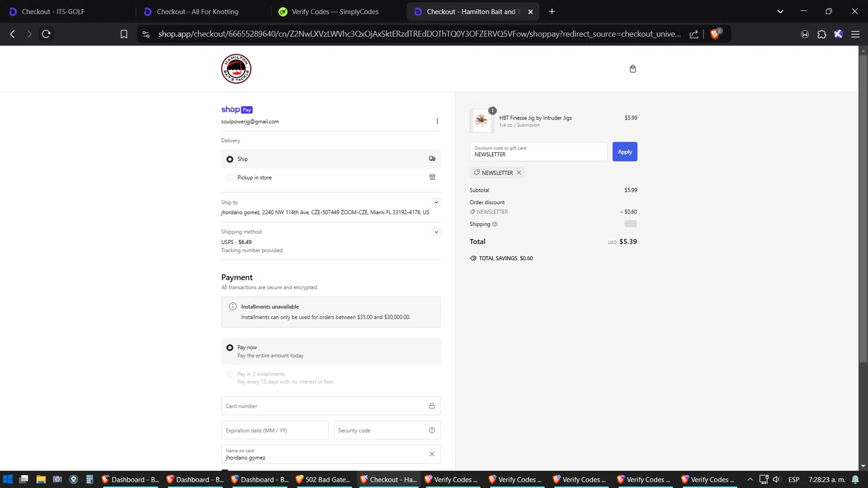Open first Dashboard taskbar window
The width and height of the screenshot is (868, 488).
(130, 479)
